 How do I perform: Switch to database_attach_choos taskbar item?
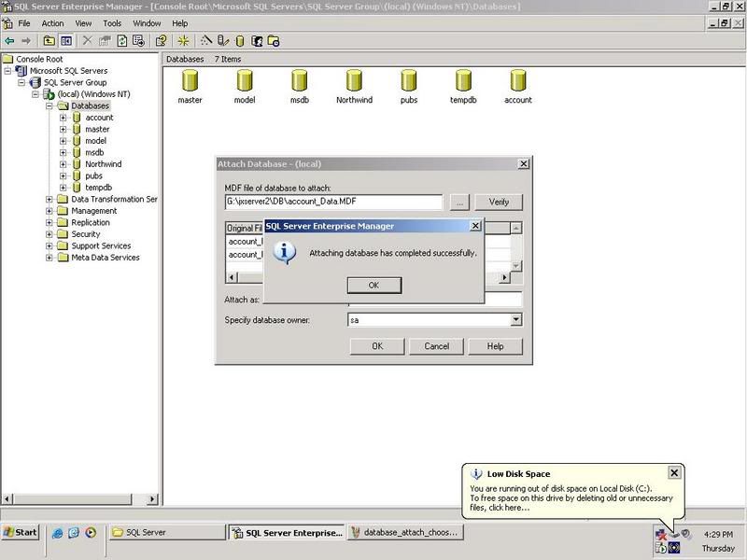pyautogui.click(x=406, y=532)
